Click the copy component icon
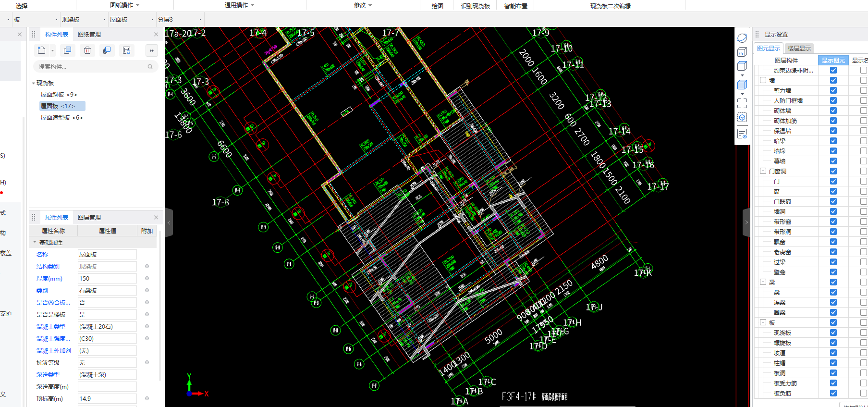This screenshot has height=407, width=868. click(68, 50)
